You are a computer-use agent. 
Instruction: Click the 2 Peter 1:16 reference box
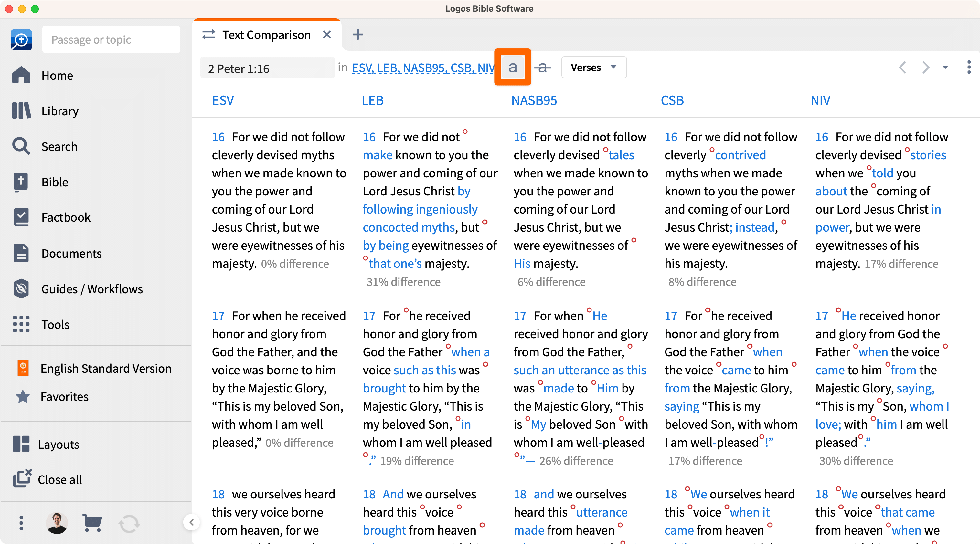[267, 68]
